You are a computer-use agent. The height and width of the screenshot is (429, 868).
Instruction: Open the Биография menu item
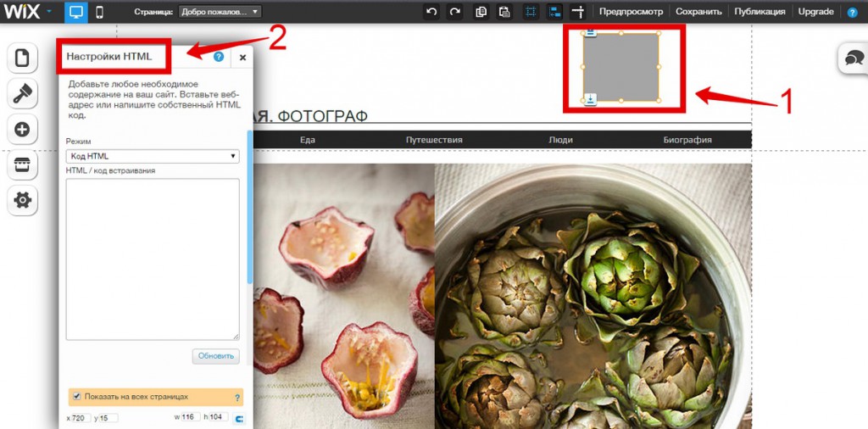tap(687, 140)
